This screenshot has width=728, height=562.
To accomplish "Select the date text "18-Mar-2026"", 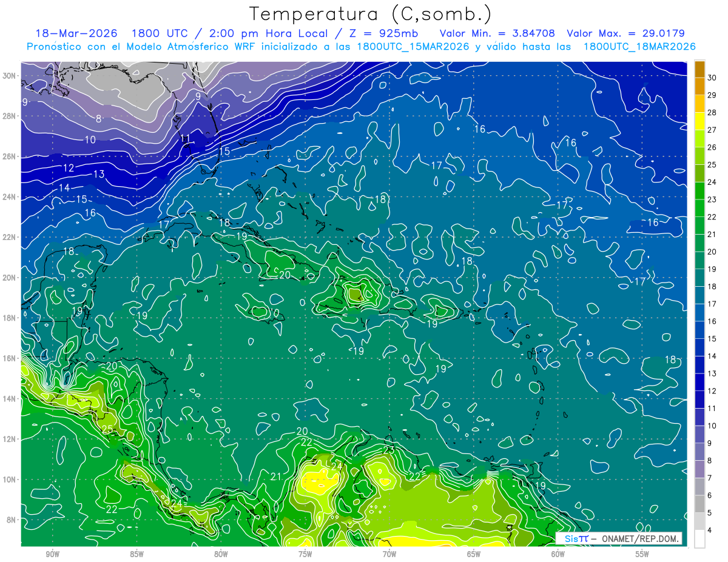I will (76, 33).
